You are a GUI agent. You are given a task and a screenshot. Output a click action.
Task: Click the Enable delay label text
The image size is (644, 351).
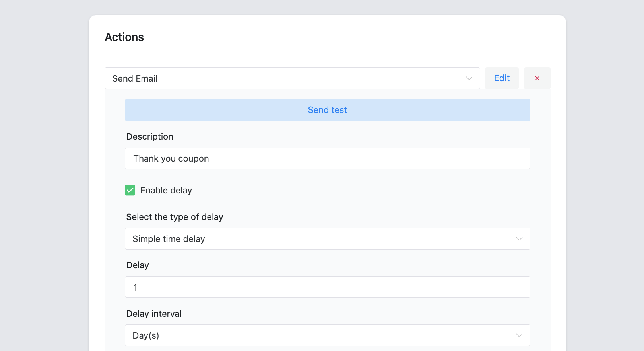(x=166, y=190)
